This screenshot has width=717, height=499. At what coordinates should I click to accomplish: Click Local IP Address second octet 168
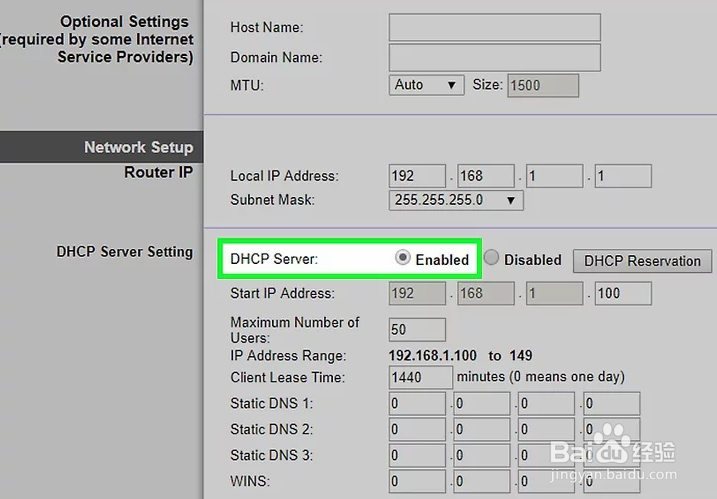(x=486, y=176)
